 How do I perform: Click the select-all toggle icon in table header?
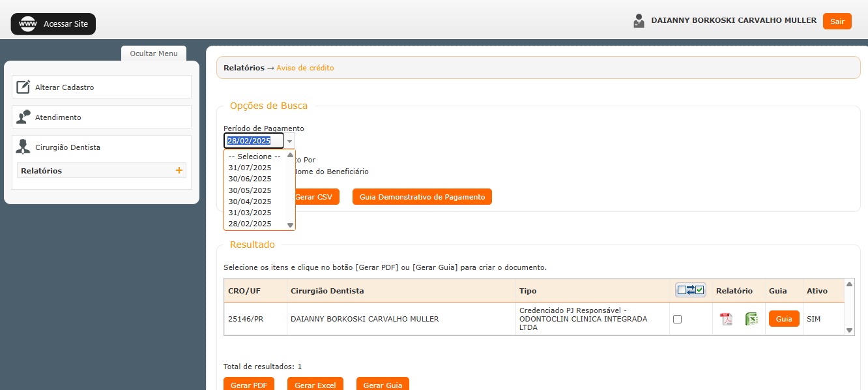(690, 290)
